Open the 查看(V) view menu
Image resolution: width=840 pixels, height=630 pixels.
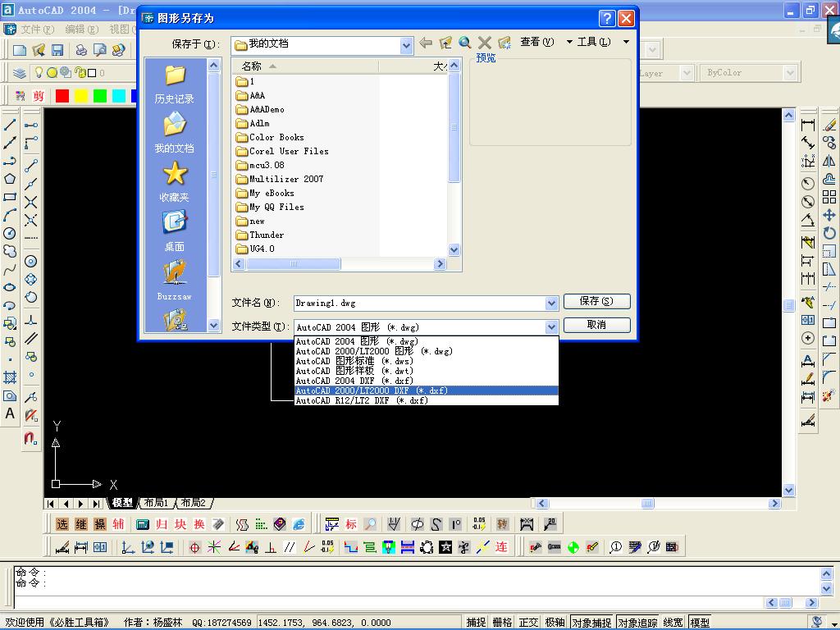[536, 42]
